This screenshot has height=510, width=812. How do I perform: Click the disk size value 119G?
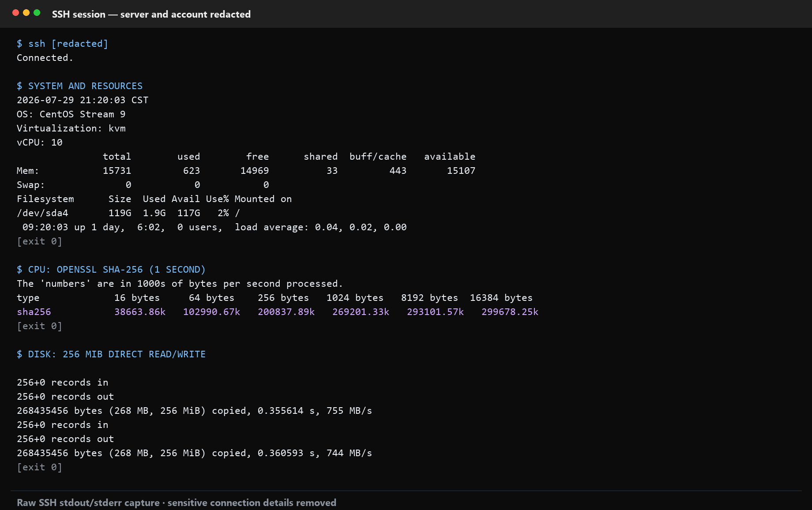point(120,213)
